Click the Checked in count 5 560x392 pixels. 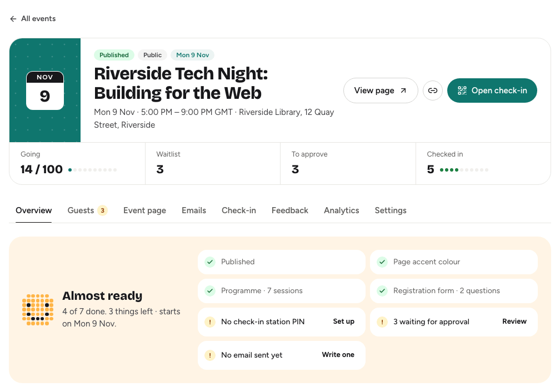click(431, 169)
